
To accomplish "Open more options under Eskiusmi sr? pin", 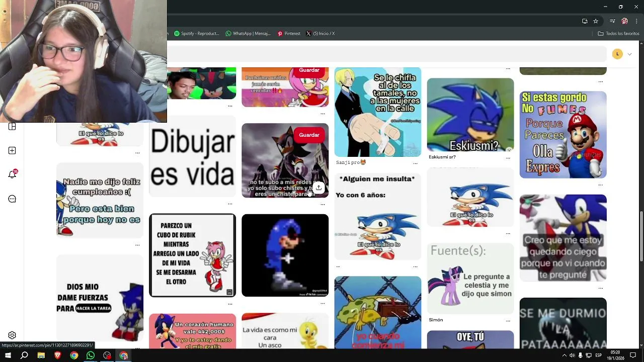I will point(508,157).
